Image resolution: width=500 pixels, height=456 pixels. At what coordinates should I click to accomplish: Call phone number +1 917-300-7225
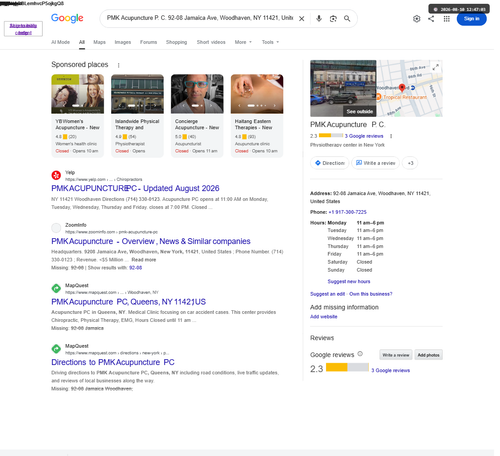coord(347,212)
